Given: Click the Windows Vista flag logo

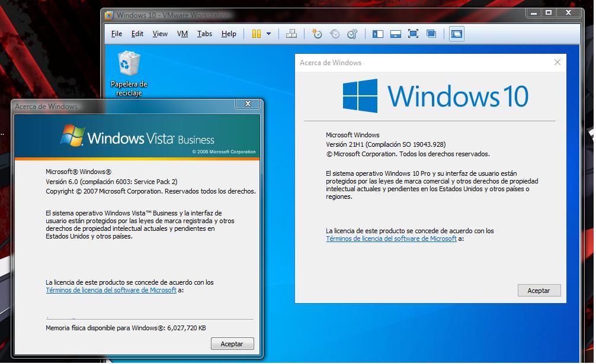Looking at the screenshot, I should (73, 135).
